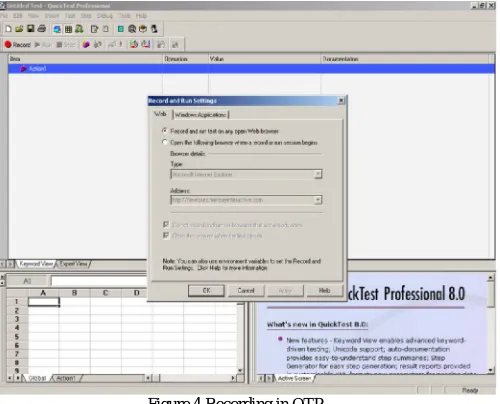
Task: Click the Object Spy figure icon
Action: pos(154,29)
